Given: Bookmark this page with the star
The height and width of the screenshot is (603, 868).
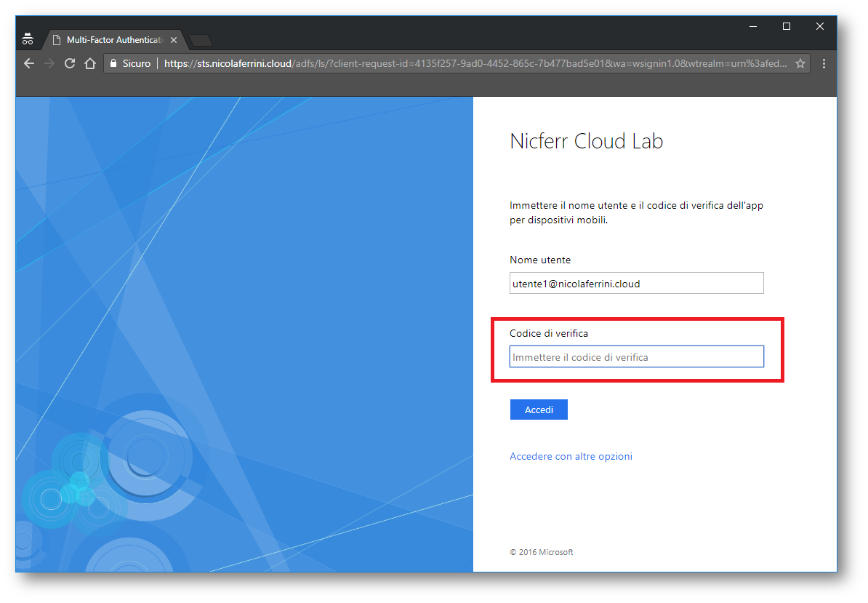Looking at the screenshot, I should [x=800, y=63].
